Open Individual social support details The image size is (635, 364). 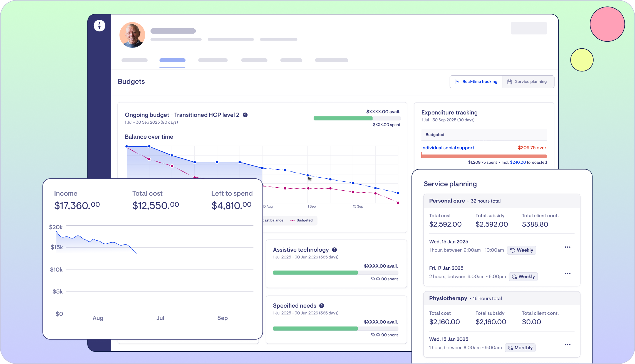(448, 148)
